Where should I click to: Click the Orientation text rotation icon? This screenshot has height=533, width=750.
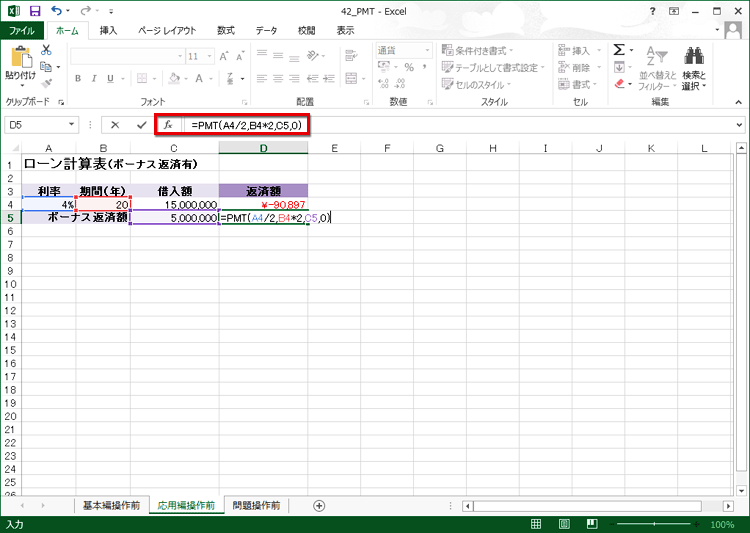pyautogui.click(x=313, y=56)
